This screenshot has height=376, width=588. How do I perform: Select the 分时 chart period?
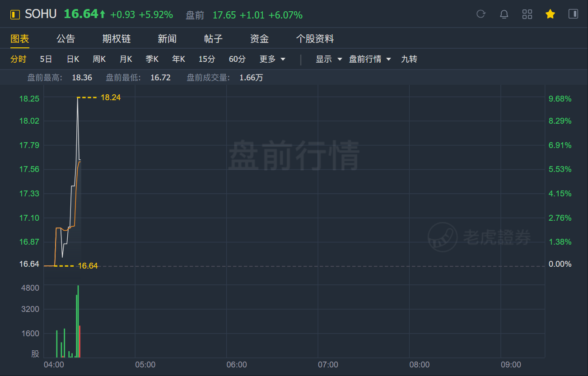click(x=19, y=59)
